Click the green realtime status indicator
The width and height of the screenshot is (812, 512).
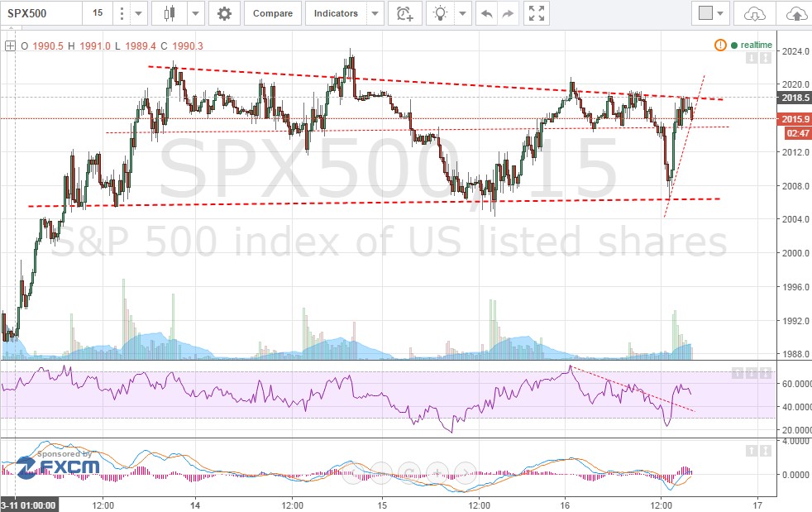[752, 45]
